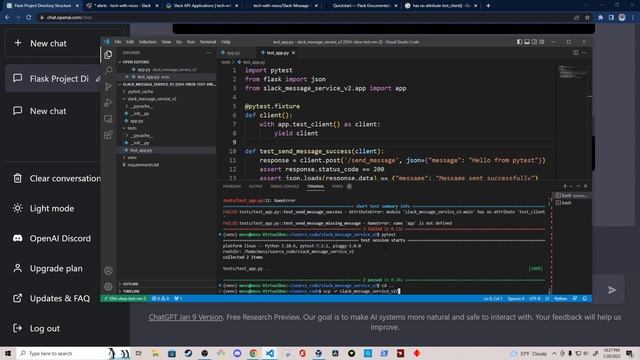Toggle primary sidebar layout icon in VS Code title bar
Viewport: 640px width, 360px height.
coord(519,42)
